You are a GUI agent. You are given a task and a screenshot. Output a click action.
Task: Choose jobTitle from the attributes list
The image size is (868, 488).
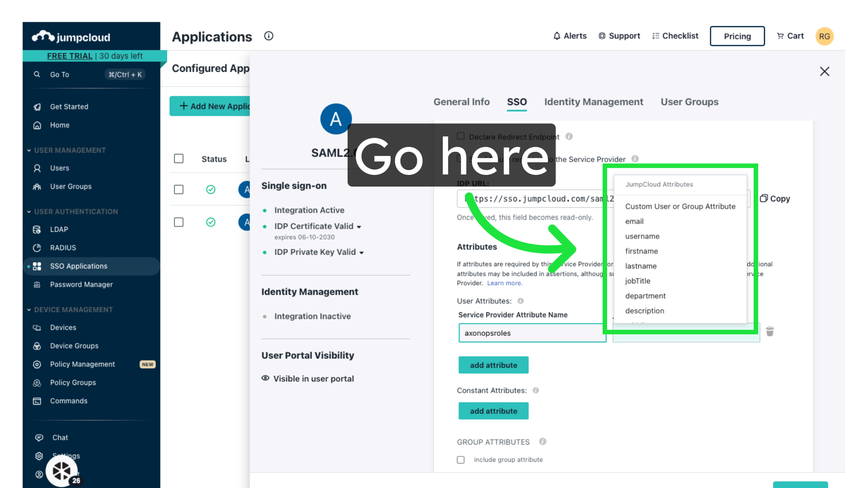point(637,281)
